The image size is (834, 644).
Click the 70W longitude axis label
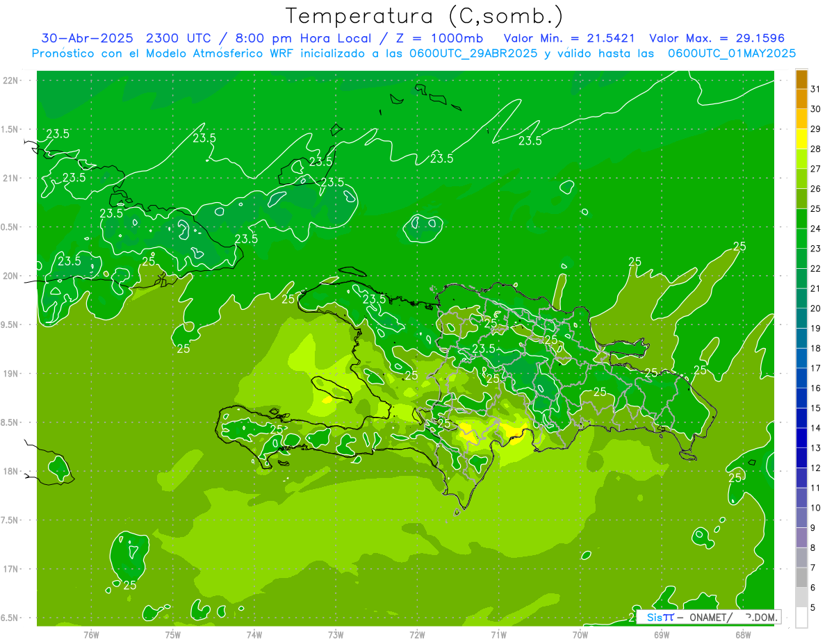point(580,635)
